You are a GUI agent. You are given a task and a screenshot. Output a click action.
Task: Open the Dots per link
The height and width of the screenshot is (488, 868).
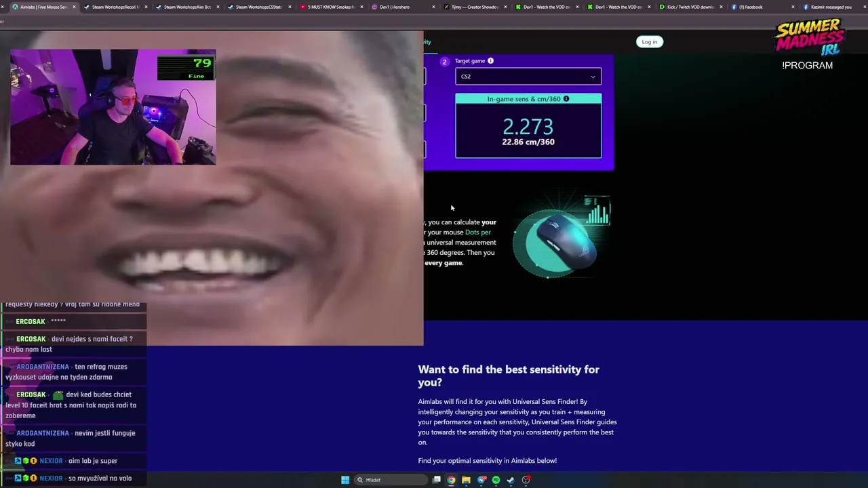pyautogui.click(x=477, y=232)
